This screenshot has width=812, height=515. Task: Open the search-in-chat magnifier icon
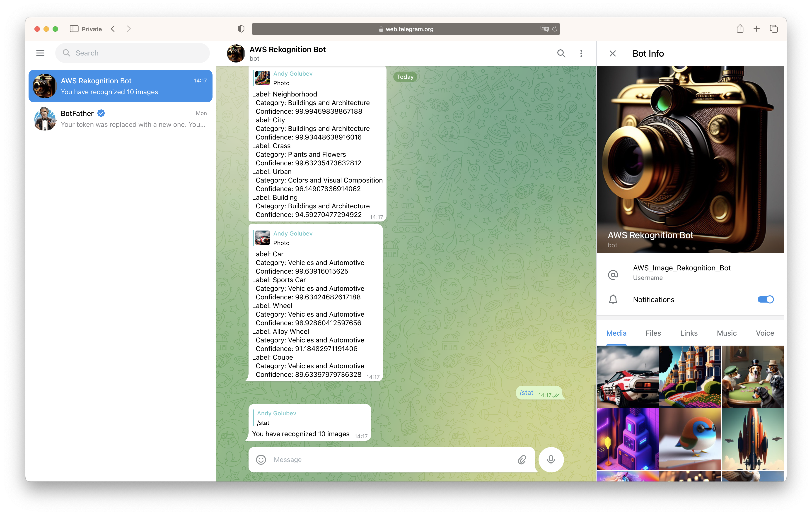click(x=561, y=53)
